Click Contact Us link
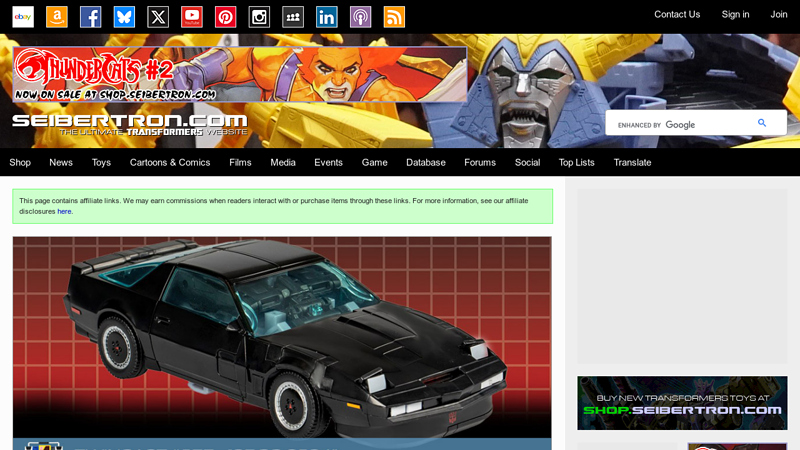This screenshot has height=450, width=800. coord(677,14)
